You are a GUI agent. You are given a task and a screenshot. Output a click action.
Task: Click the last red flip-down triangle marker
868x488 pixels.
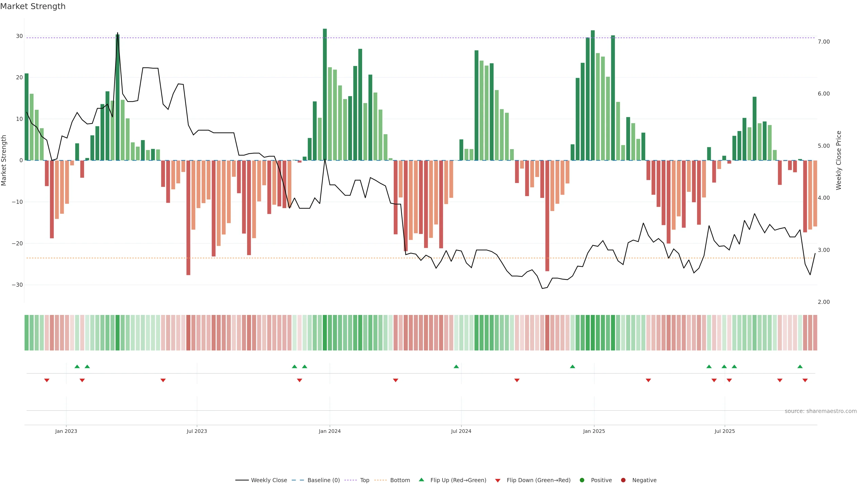tap(805, 380)
